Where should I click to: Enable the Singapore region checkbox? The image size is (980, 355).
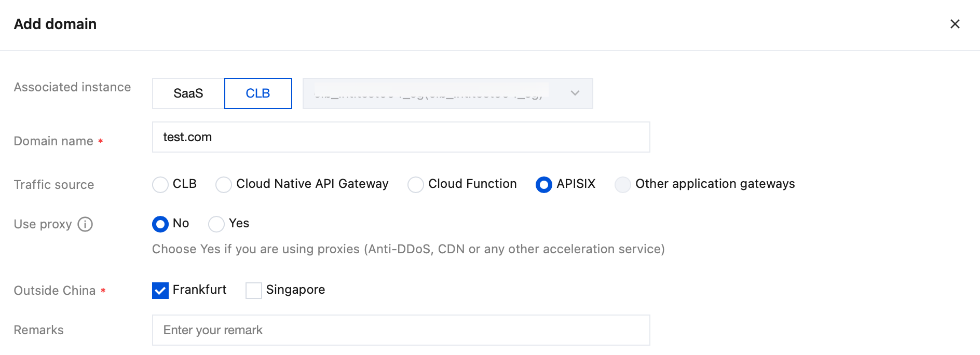254,291
